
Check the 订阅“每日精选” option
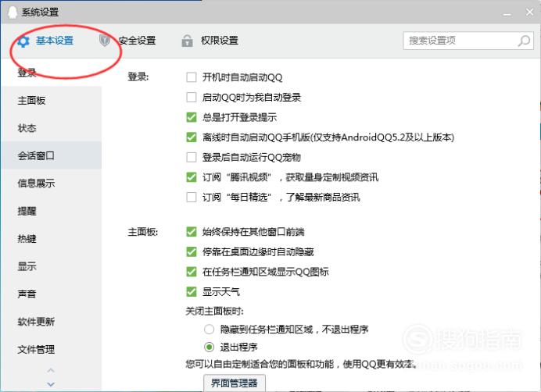click(191, 198)
